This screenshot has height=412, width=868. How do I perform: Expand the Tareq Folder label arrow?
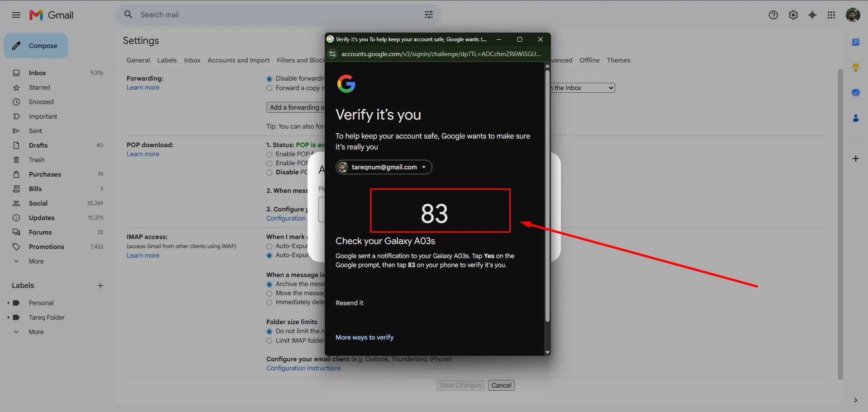click(x=8, y=317)
